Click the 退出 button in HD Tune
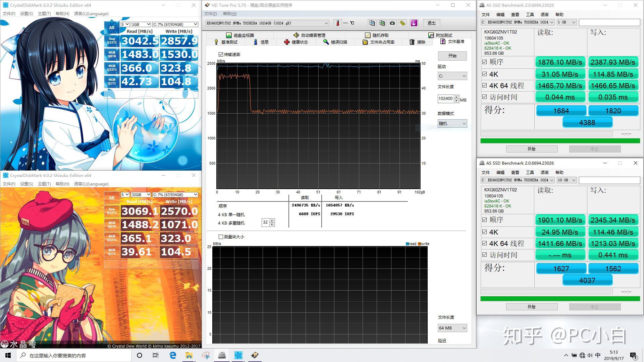Image resolution: width=644 pixels, height=362 pixels. (x=431, y=23)
